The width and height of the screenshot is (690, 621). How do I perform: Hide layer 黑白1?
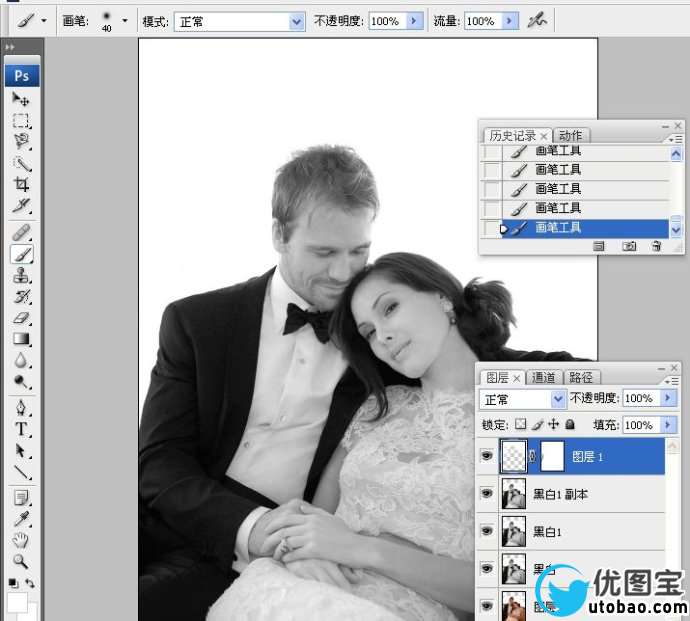pos(487,531)
